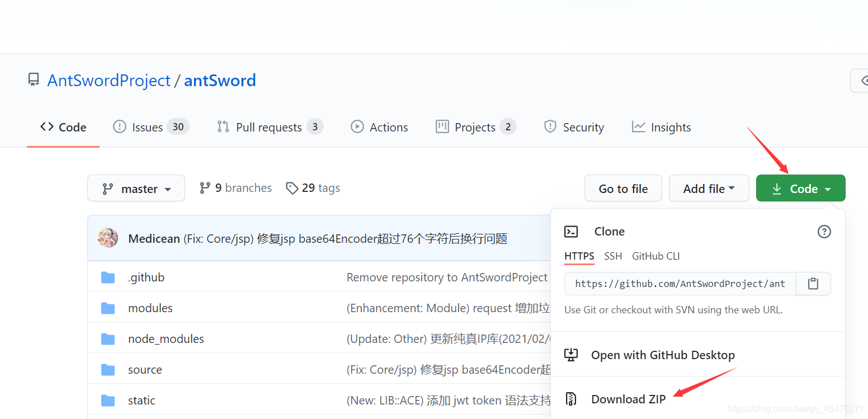868x419 pixels.
Task: Click the clone URL input field
Action: tap(680, 284)
